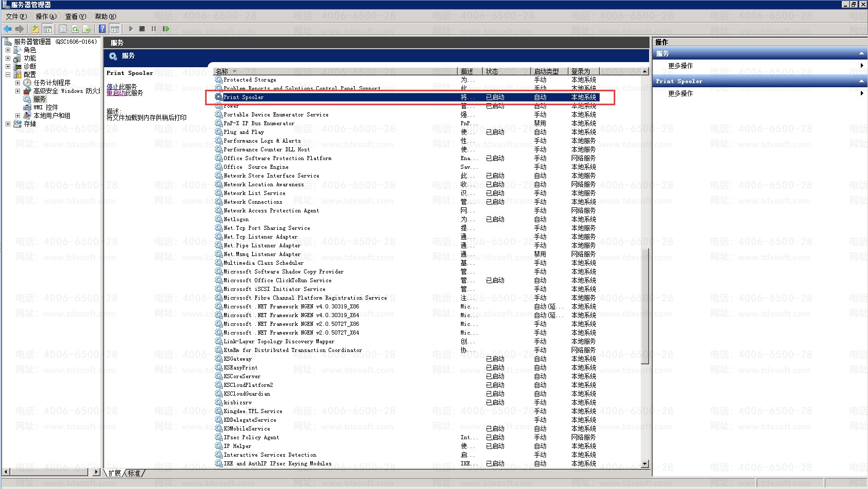
Task: Click the services list scroll down arrow
Action: tap(645, 464)
